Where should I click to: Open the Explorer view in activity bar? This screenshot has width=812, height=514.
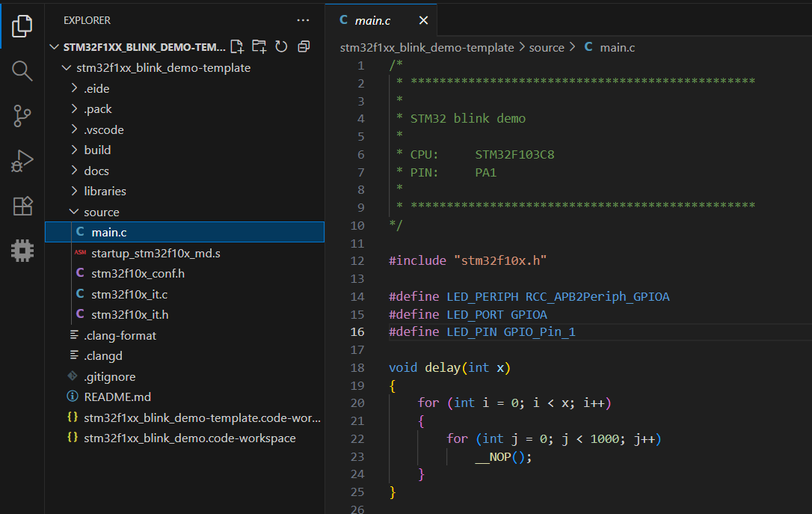coord(22,26)
